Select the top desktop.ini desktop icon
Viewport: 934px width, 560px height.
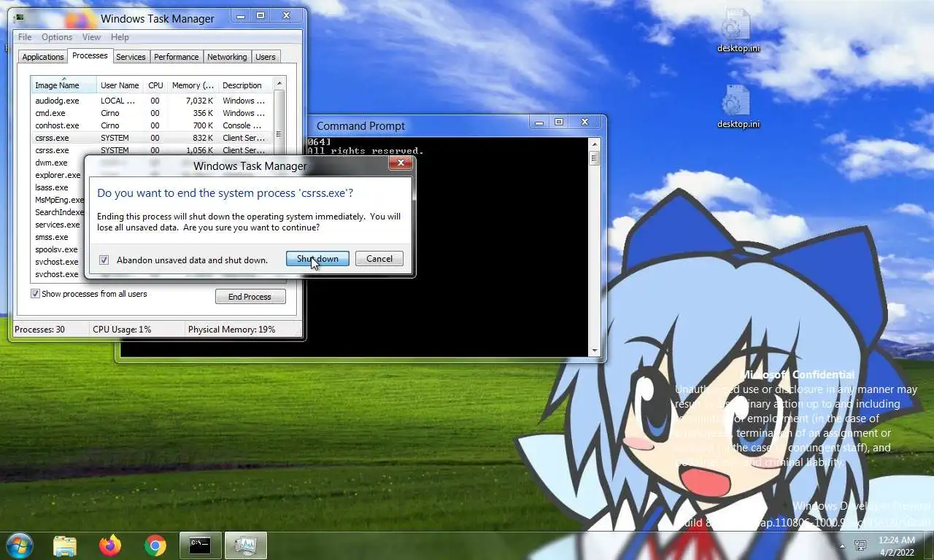pos(738,31)
